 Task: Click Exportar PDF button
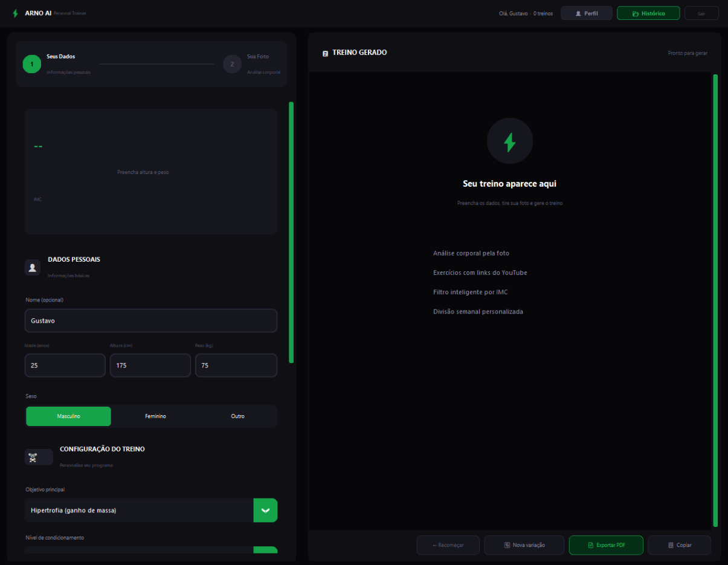coord(606,545)
